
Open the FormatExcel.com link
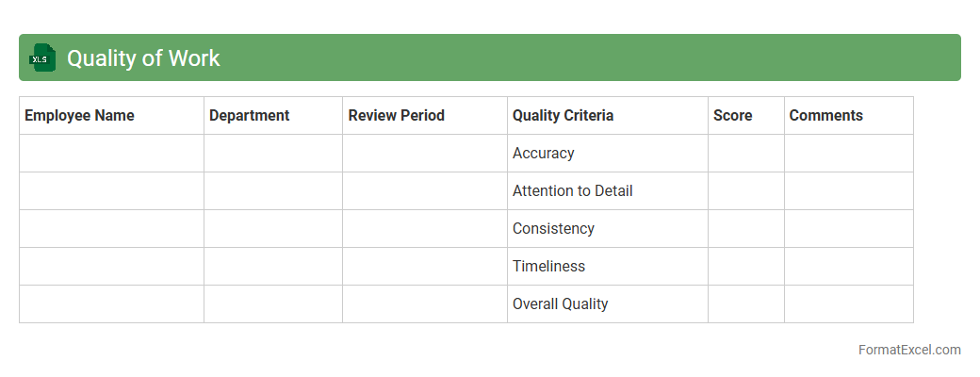[x=909, y=350]
